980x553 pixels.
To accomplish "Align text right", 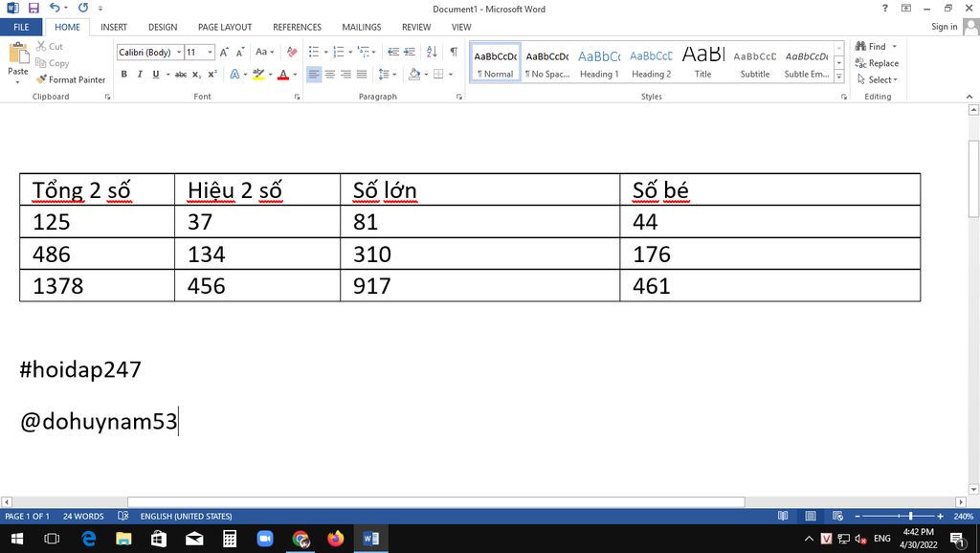I will pyautogui.click(x=345, y=74).
